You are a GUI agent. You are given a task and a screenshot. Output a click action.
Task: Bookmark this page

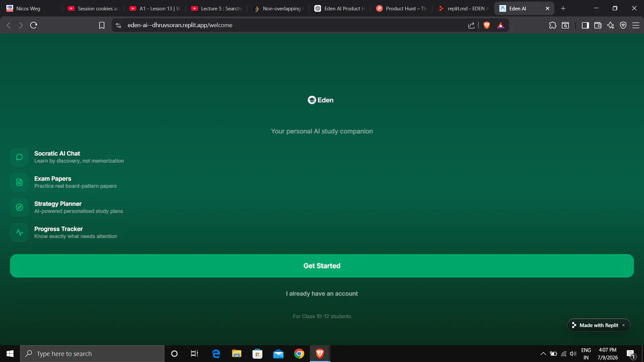[102, 25]
